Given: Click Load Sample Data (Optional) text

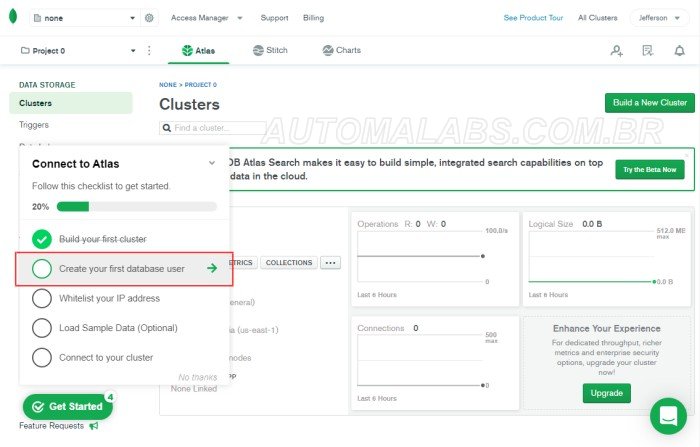Looking at the screenshot, I should point(118,328).
